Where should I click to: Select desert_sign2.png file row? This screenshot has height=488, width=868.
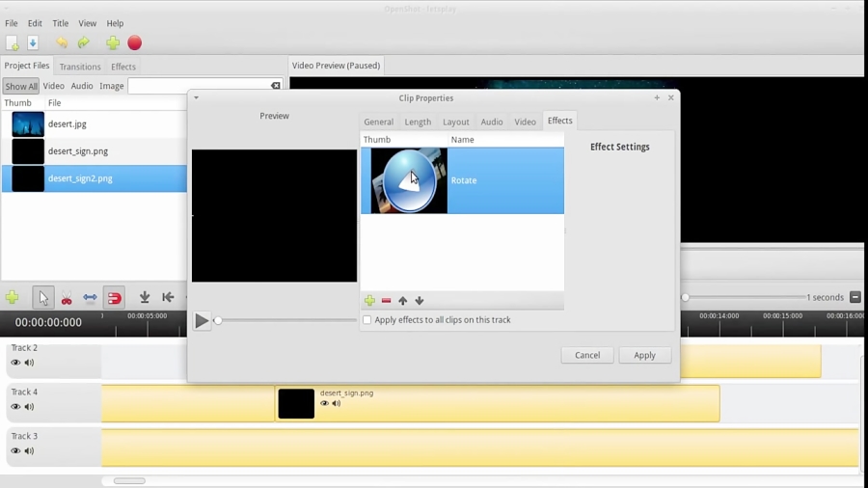coord(95,178)
